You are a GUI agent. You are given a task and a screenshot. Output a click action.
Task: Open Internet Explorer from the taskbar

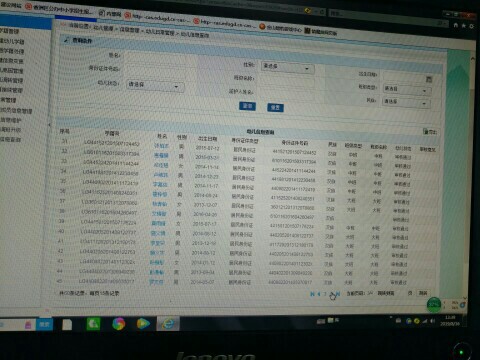pyautogui.click(x=168, y=324)
